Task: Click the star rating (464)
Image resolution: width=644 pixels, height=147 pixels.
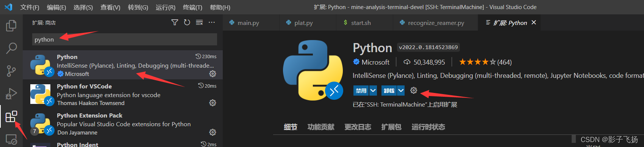Action: tap(485, 62)
